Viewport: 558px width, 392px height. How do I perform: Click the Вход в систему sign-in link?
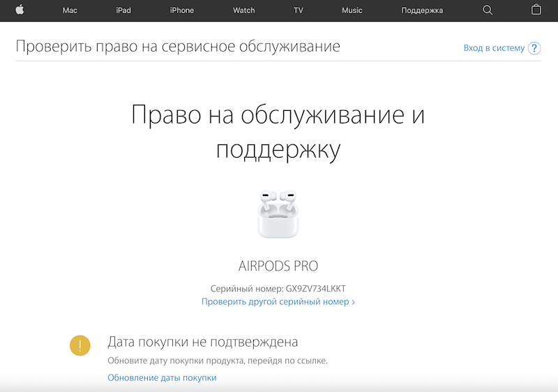tap(493, 48)
